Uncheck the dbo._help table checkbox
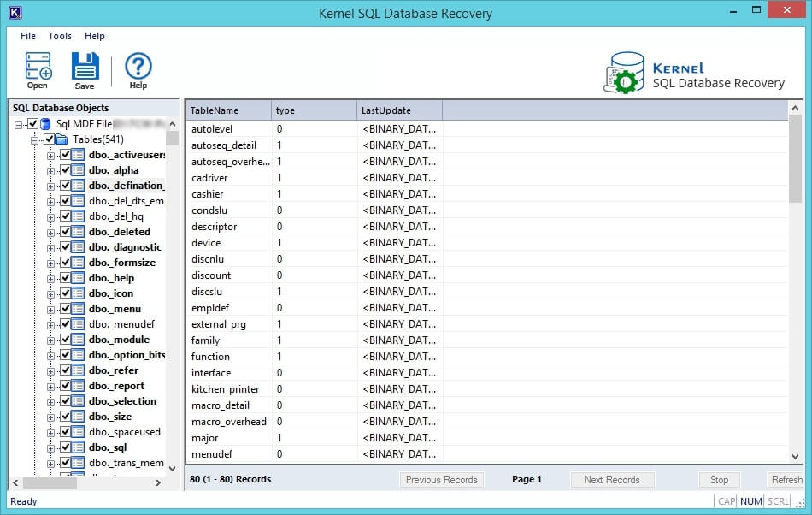 click(65, 278)
